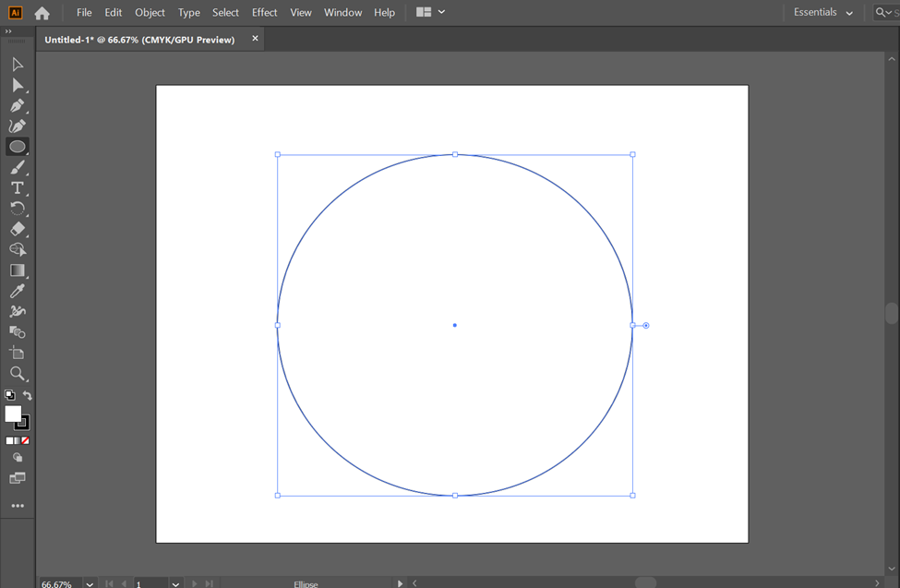
Task: Select the Eyedropper tool
Action: [x=18, y=291]
